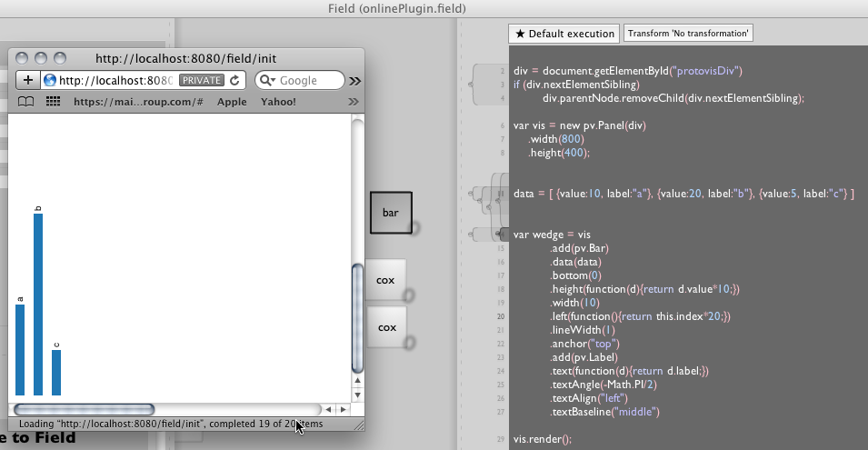
Task: Reload the localhost page
Action: [234, 80]
